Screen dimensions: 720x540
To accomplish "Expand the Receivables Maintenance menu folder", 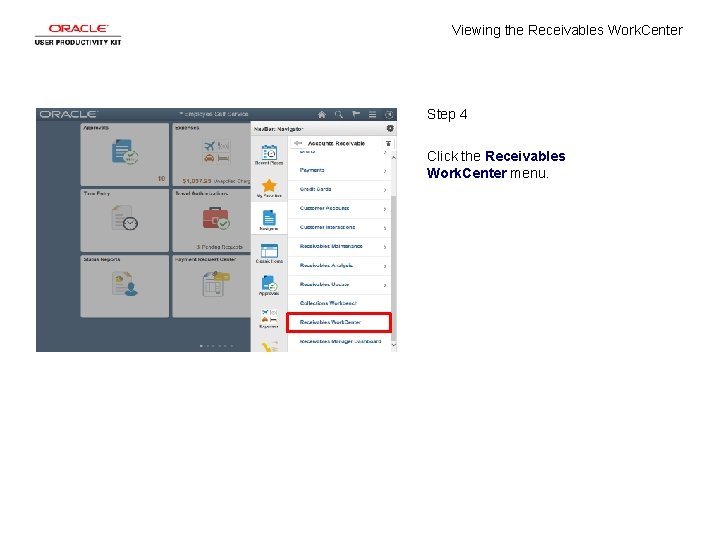I will pos(339,247).
